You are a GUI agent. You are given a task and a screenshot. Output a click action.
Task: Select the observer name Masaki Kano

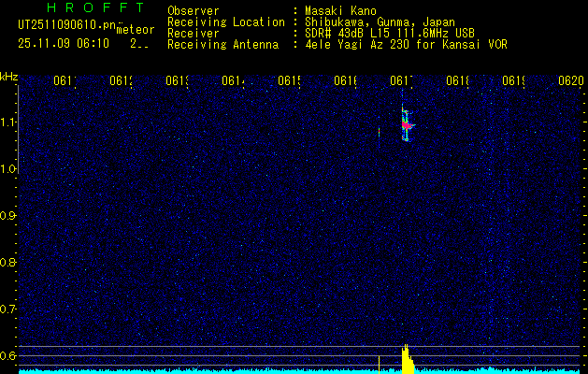point(340,10)
